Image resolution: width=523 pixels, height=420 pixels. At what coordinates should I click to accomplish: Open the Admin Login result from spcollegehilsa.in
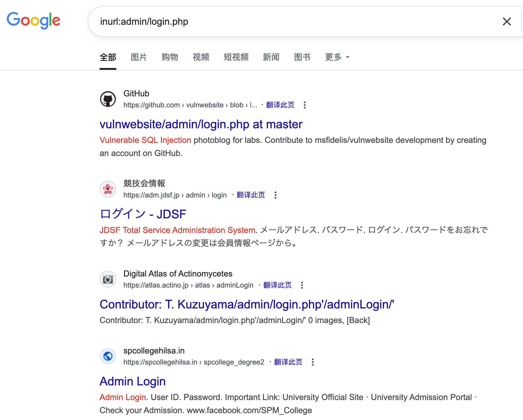pos(132,381)
